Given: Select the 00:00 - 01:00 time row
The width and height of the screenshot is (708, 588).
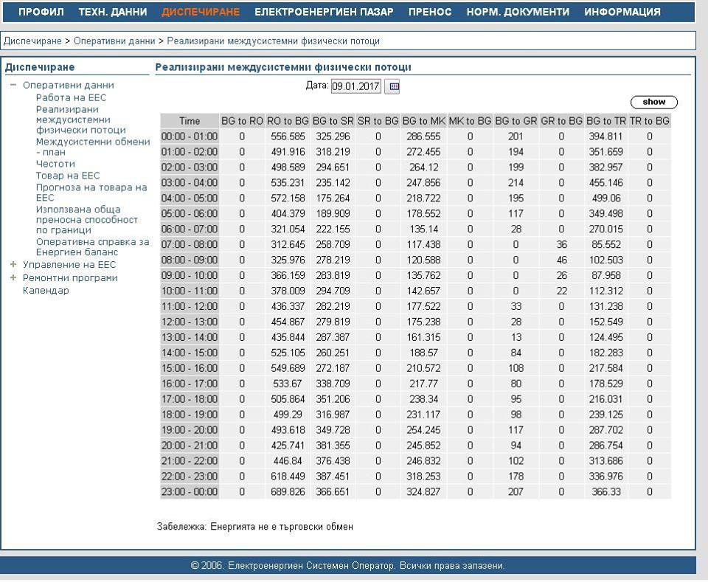Looking at the screenshot, I should click(190, 136).
